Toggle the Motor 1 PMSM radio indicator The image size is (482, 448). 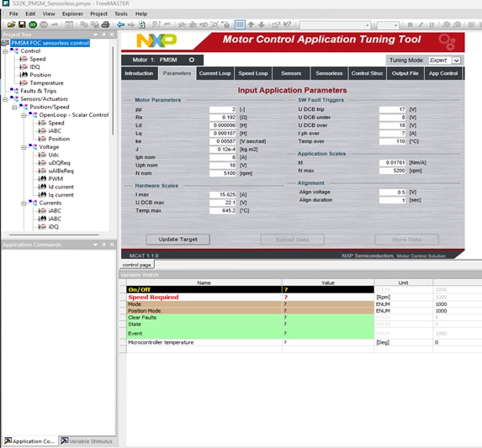[x=192, y=60]
